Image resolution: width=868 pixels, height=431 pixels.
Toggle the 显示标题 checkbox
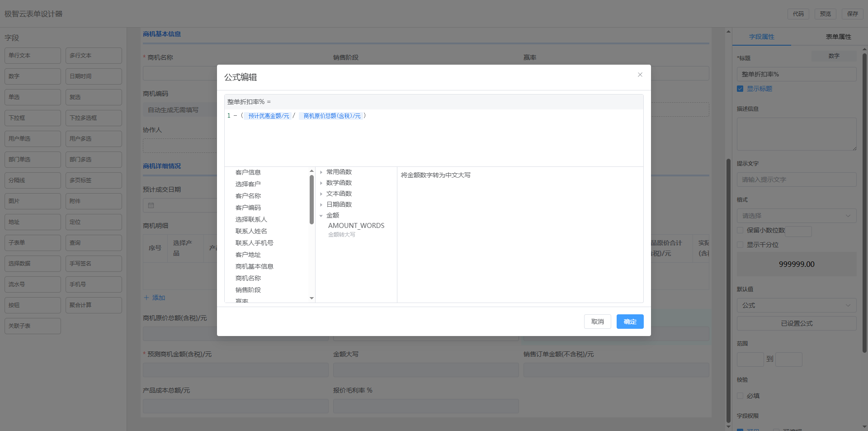tap(740, 89)
